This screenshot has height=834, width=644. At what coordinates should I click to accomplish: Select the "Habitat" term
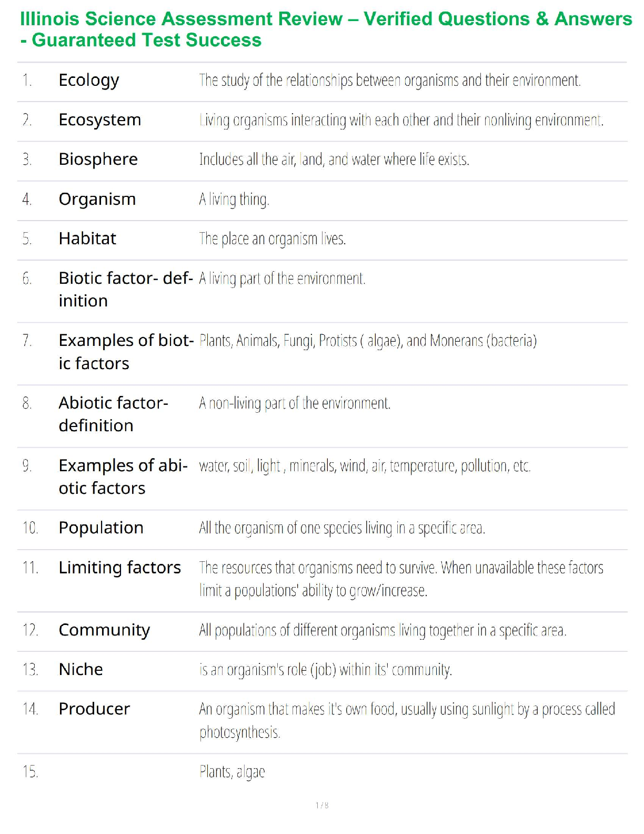click(x=87, y=239)
